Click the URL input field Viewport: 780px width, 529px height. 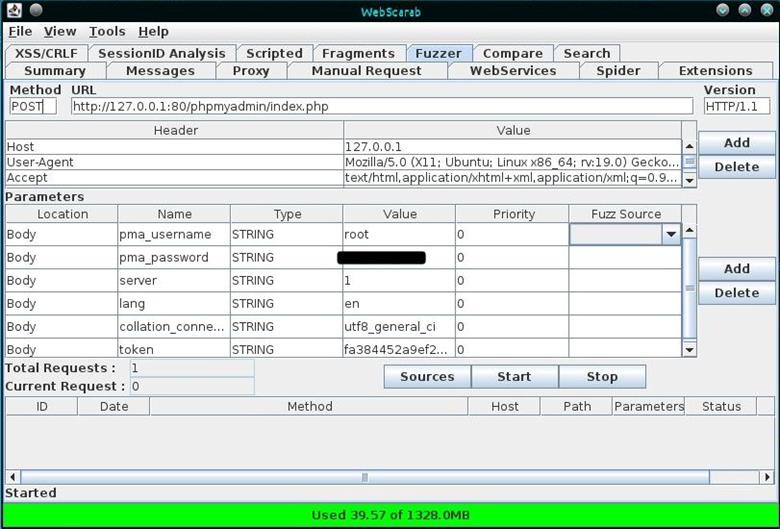(x=380, y=106)
